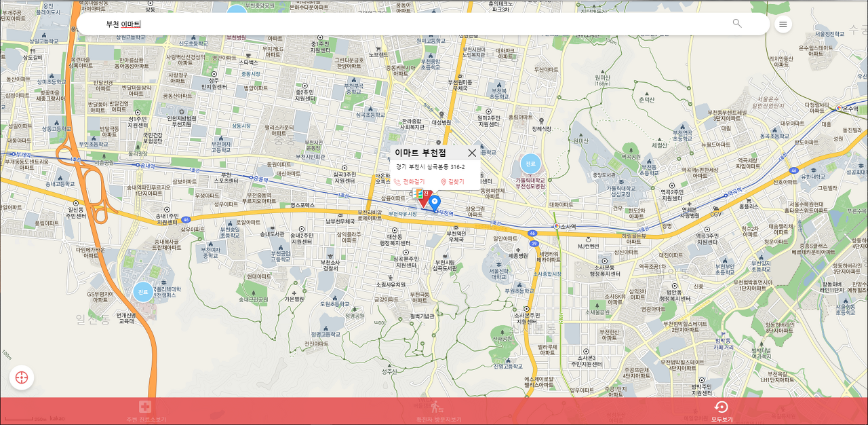Click the 이마트 부천점 popup title
868x425 pixels.
(420, 153)
